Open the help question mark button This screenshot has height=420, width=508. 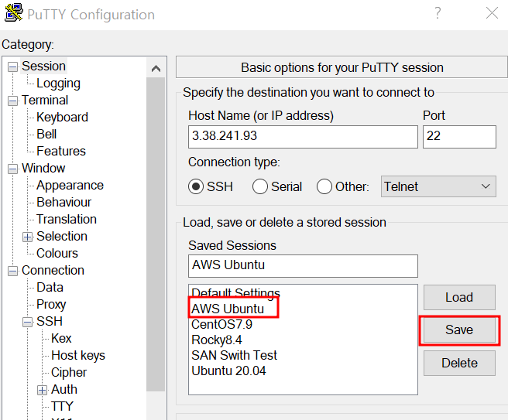pyautogui.click(x=438, y=13)
